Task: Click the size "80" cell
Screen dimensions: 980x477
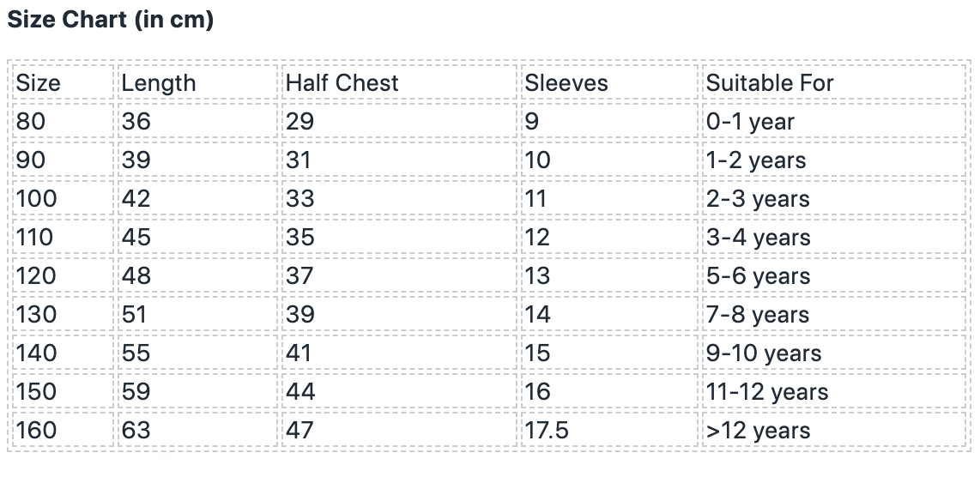Action: pyautogui.click(x=31, y=122)
